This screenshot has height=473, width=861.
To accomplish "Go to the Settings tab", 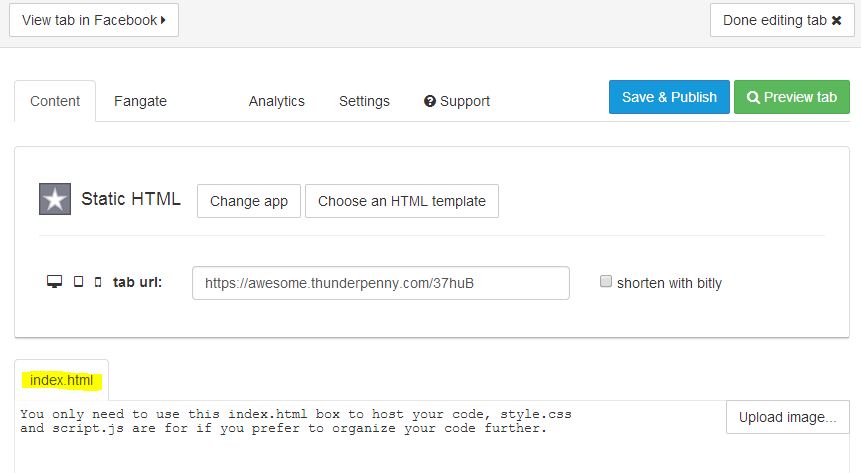I will [x=364, y=101].
